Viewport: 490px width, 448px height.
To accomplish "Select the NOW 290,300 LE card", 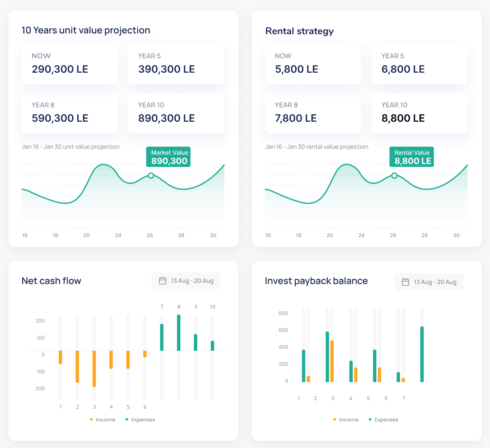I will coord(70,64).
